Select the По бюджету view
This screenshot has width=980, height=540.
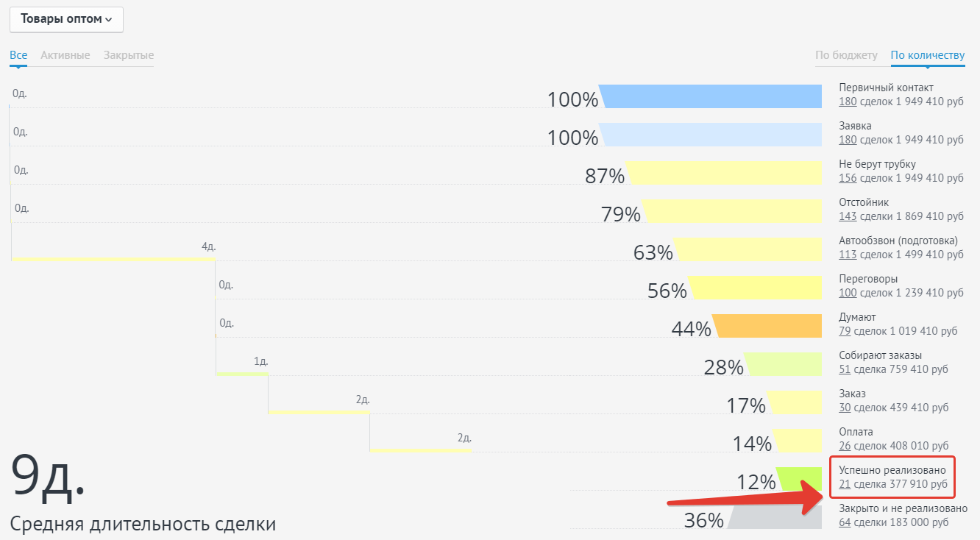pos(846,55)
